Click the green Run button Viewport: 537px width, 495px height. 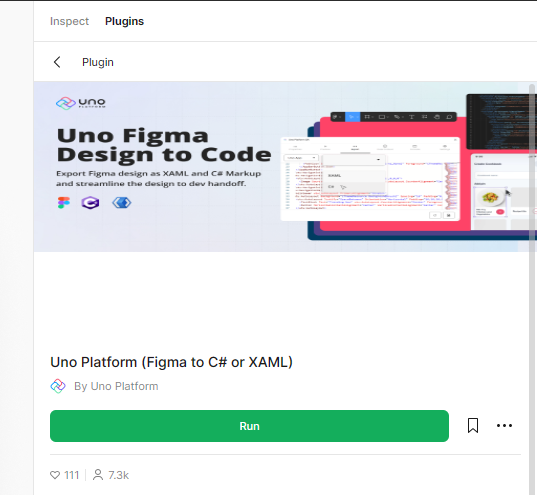click(249, 426)
